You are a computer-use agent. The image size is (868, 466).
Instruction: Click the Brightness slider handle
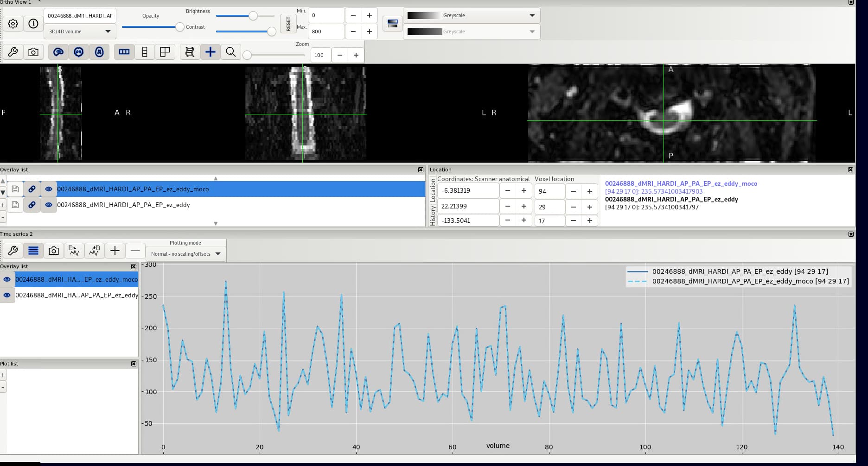pos(253,16)
